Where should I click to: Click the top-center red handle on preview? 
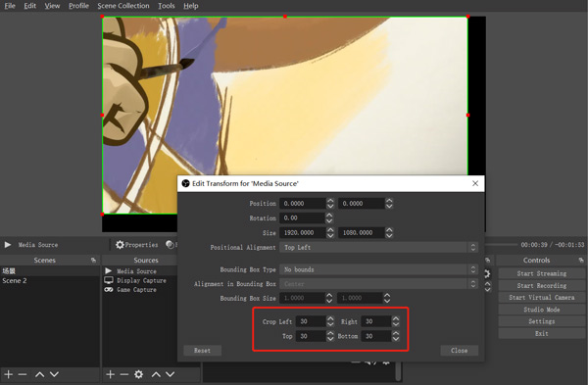(285, 17)
